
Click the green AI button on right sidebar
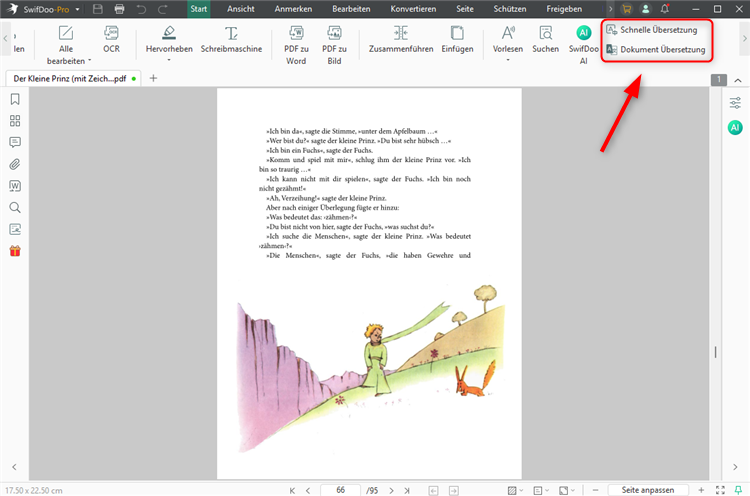[735, 127]
